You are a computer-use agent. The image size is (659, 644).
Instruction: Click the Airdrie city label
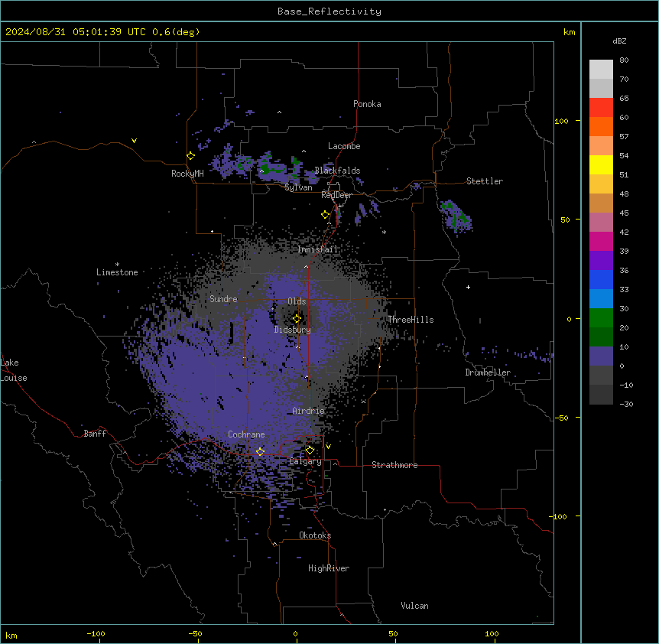[x=309, y=411]
